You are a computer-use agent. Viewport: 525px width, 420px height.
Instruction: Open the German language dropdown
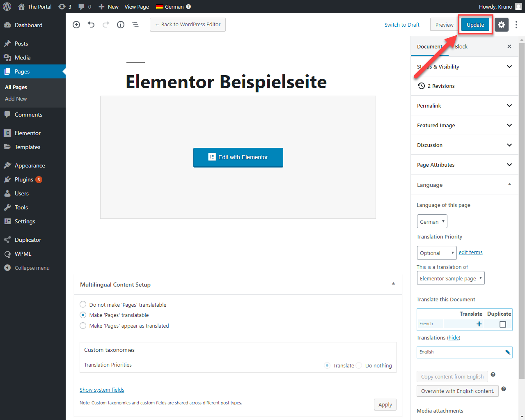coord(432,221)
